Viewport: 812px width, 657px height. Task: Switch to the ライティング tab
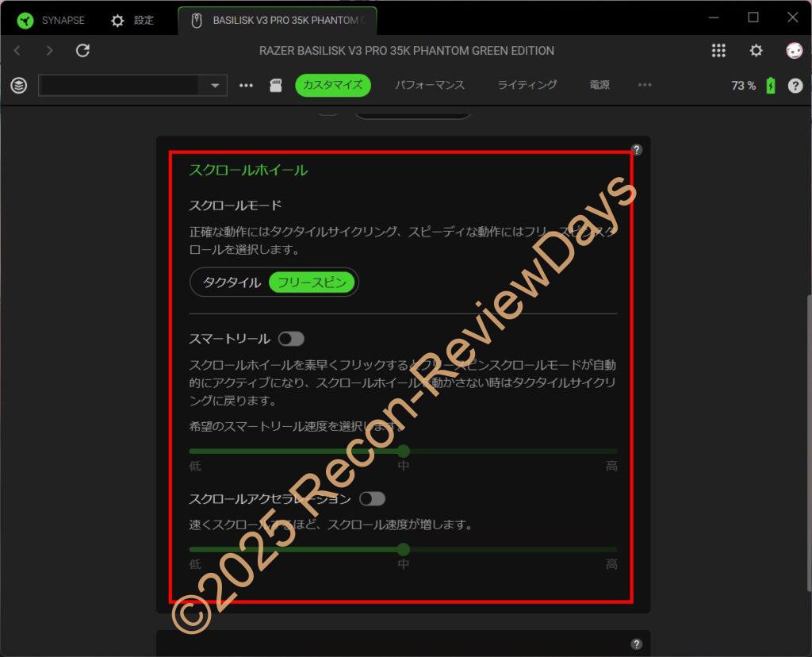pyautogui.click(x=527, y=85)
